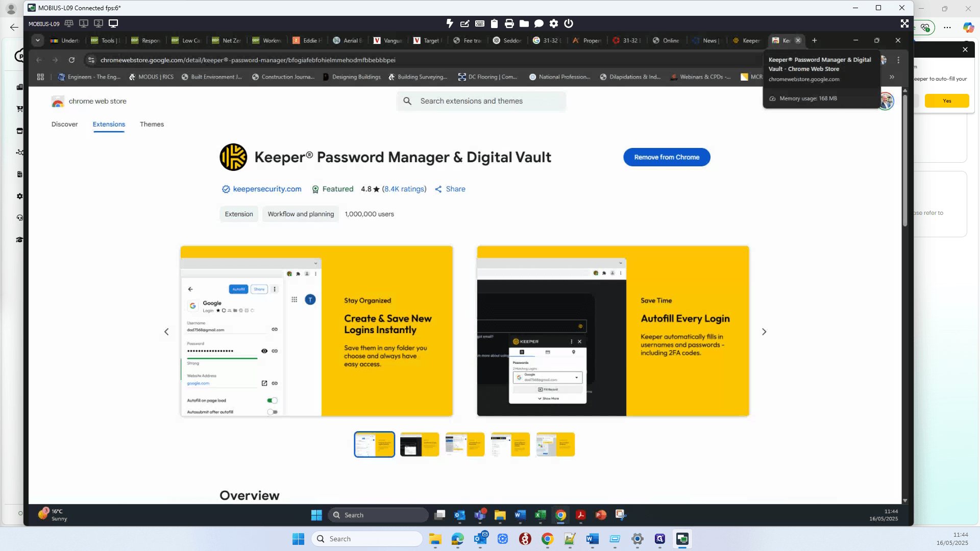980x551 pixels.
Task: Open Snipping Tool on the remote taskbar
Action: pyautogui.click(x=621, y=515)
